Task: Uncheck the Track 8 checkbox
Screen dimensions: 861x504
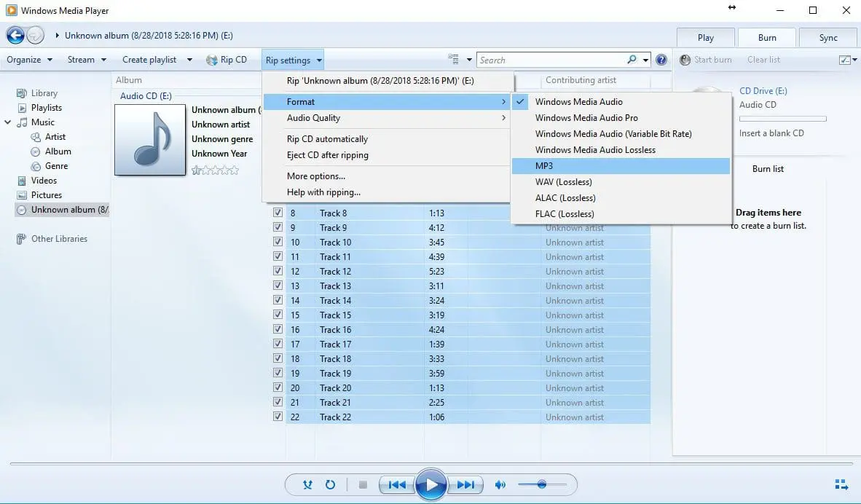Action: [278, 213]
